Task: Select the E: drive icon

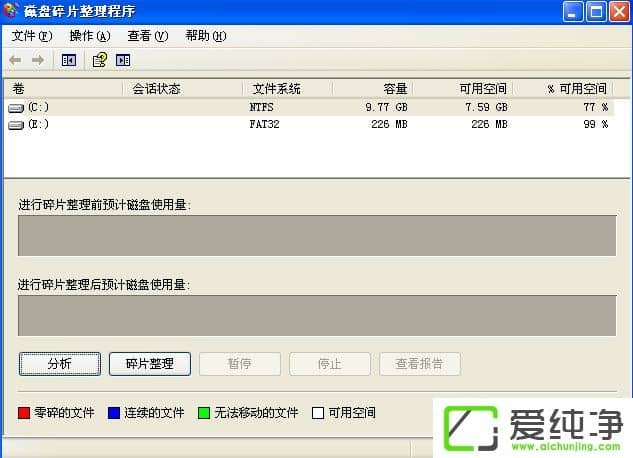Action: pyautogui.click(x=17, y=125)
